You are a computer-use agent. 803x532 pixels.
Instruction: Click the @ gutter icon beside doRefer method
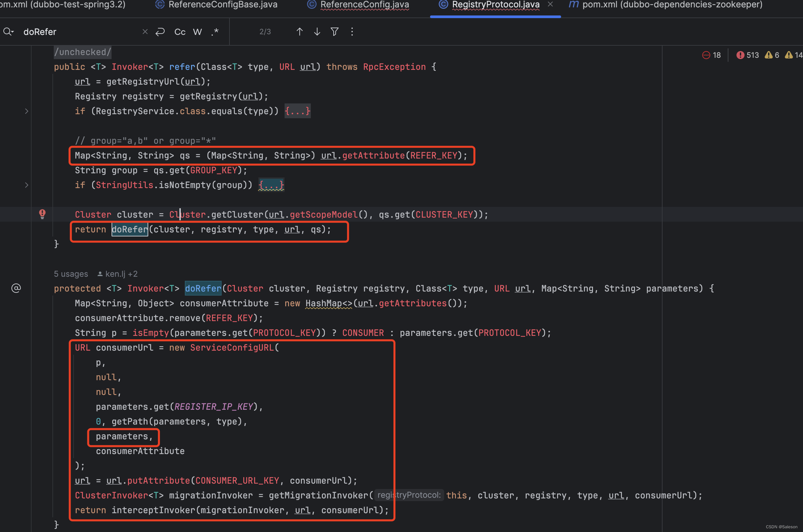pos(16,289)
